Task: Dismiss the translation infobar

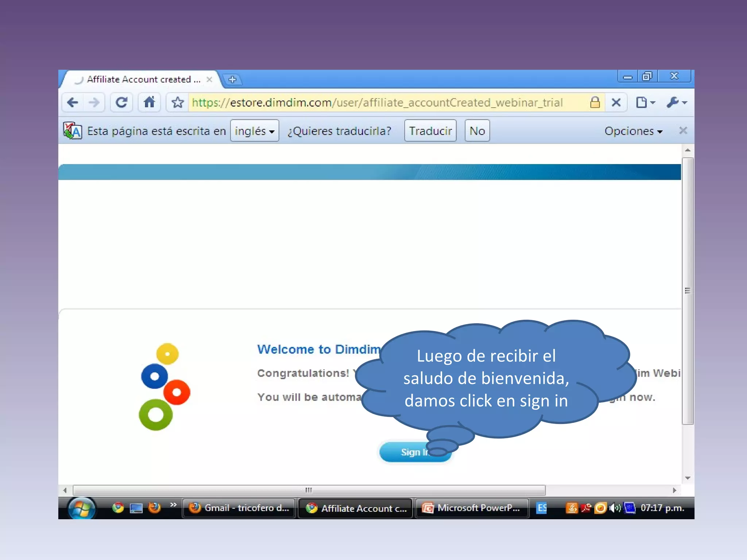Action: (x=683, y=131)
